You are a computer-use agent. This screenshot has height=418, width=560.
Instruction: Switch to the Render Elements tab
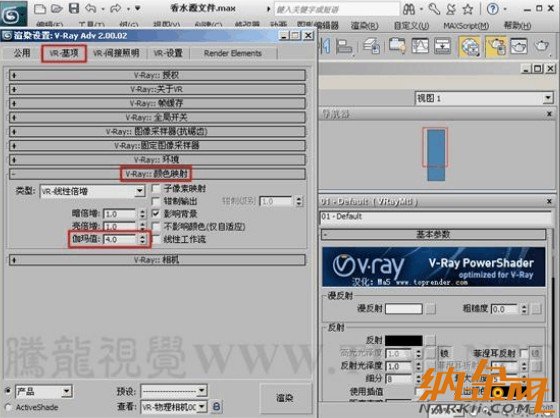click(233, 54)
